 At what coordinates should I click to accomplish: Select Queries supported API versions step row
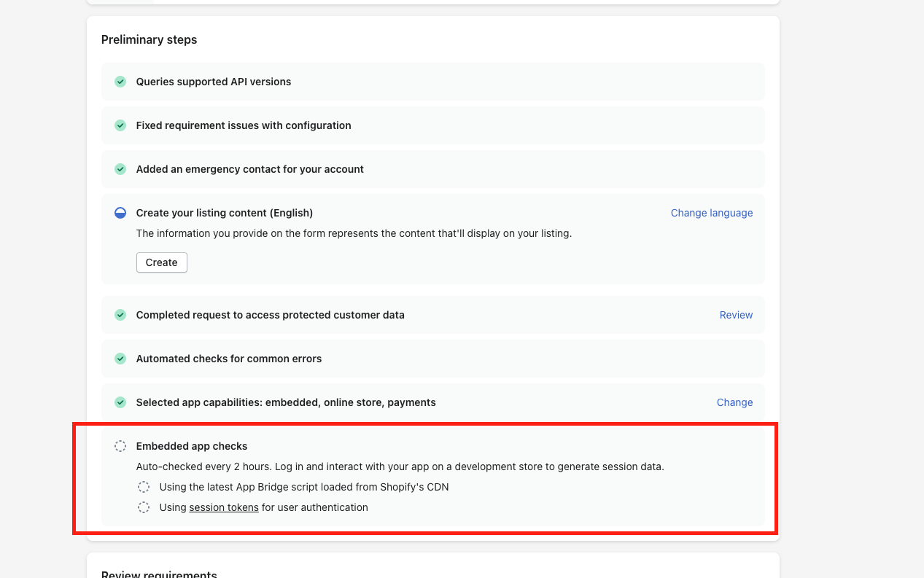[432, 82]
